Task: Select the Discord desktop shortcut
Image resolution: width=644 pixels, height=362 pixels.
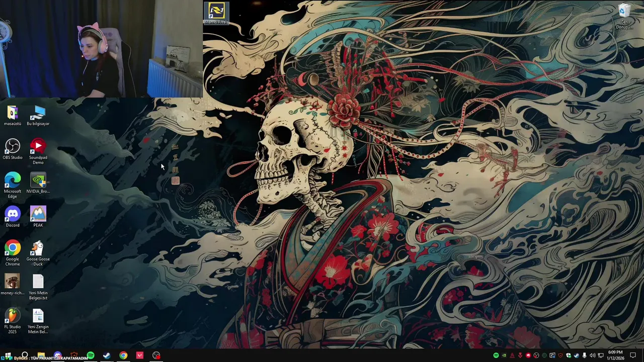Action: coord(13,217)
